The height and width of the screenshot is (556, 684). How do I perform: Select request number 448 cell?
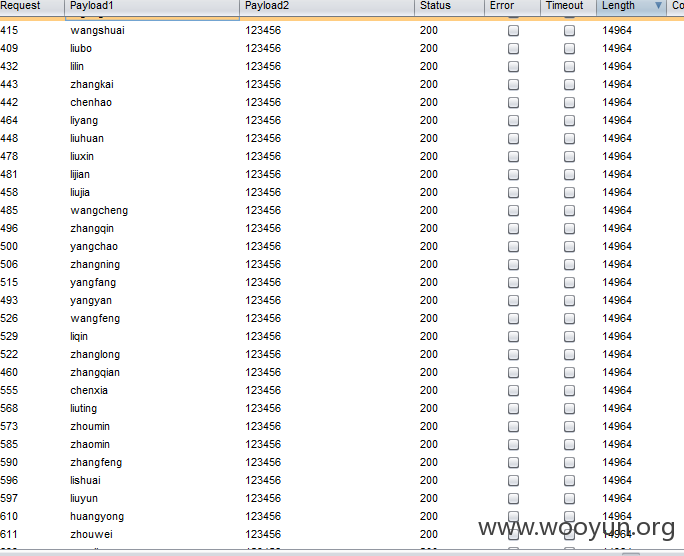[x=32, y=138]
